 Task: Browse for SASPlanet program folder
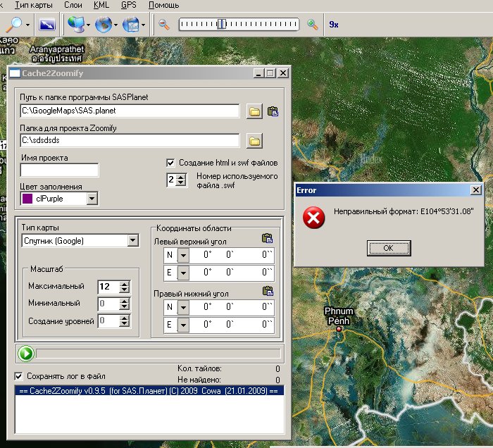(254, 111)
